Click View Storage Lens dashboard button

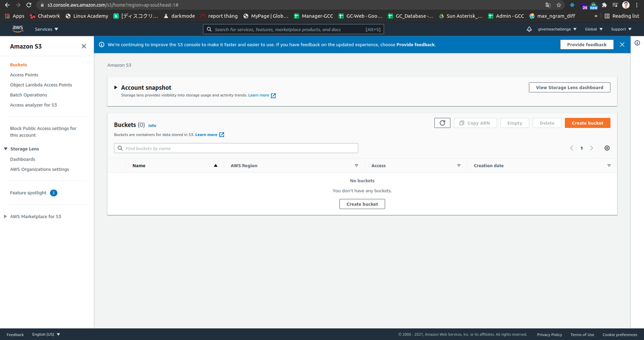click(x=569, y=87)
